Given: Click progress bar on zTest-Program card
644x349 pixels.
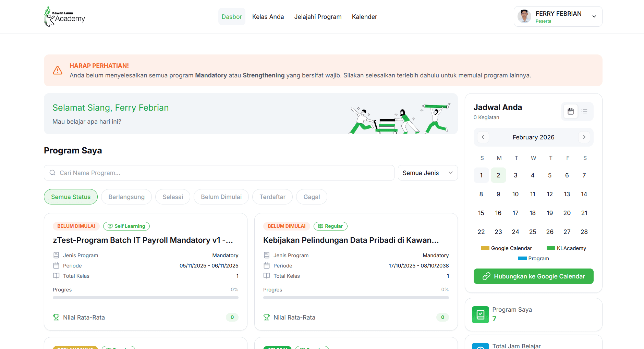Looking at the screenshot, I should pyautogui.click(x=146, y=298).
